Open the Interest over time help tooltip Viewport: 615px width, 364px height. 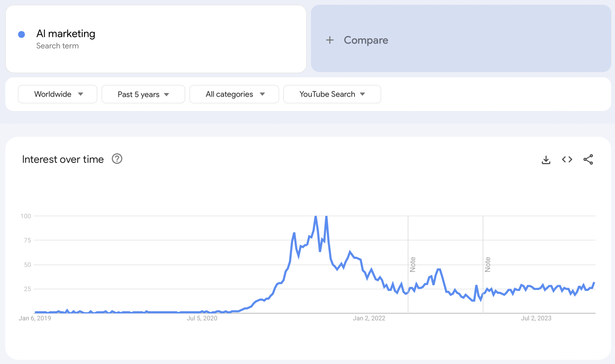117,159
